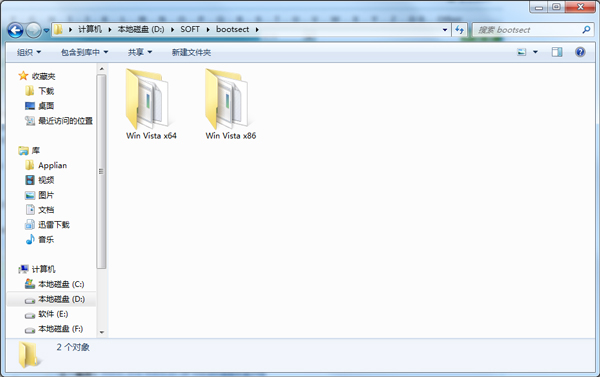
Task: Click the folder icon beside 下载
Action: coord(29,91)
